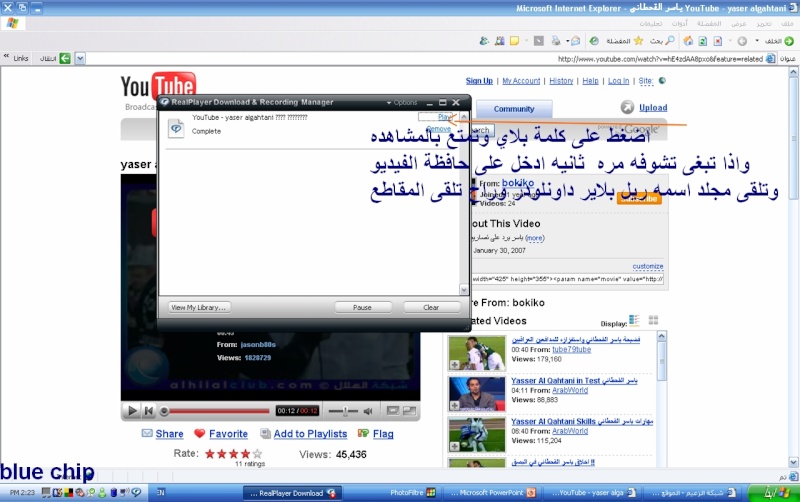The width and height of the screenshot is (800, 502).
Task: Switch video to original size view icon
Action: click(x=392, y=410)
